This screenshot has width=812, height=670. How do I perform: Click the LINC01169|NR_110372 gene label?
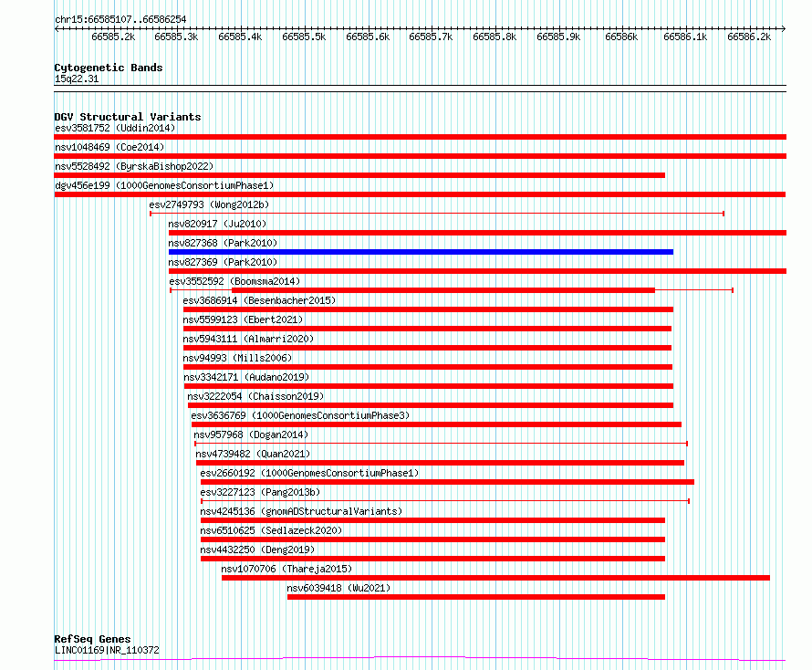[107, 650]
